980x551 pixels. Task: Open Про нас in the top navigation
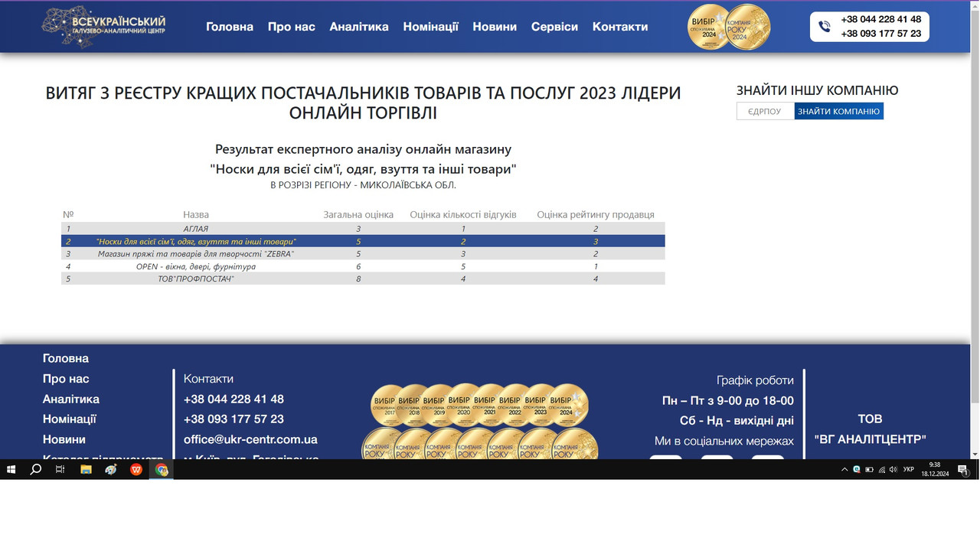point(292,27)
